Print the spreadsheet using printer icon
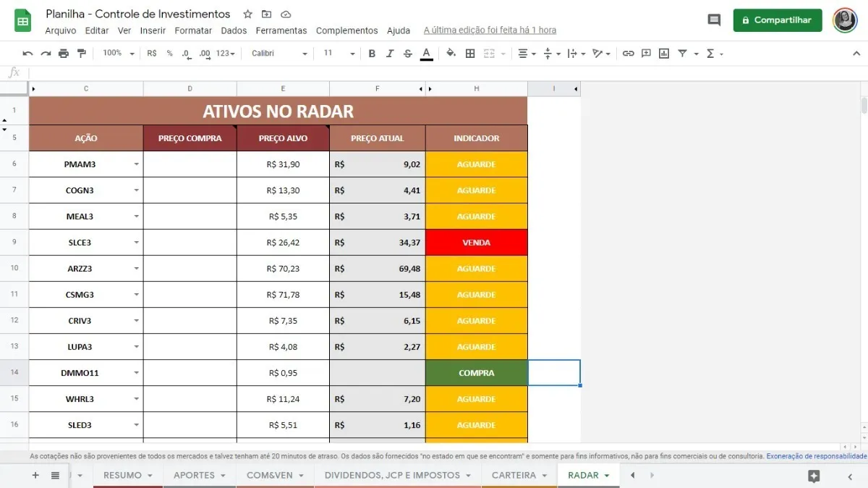Image resolution: width=868 pixels, height=488 pixels. 64,54
